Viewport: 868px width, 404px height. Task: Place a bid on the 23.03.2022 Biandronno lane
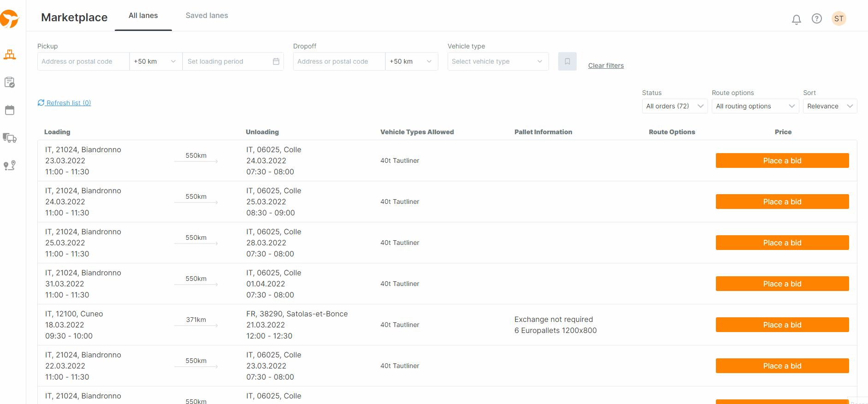pyautogui.click(x=782, y=160)
